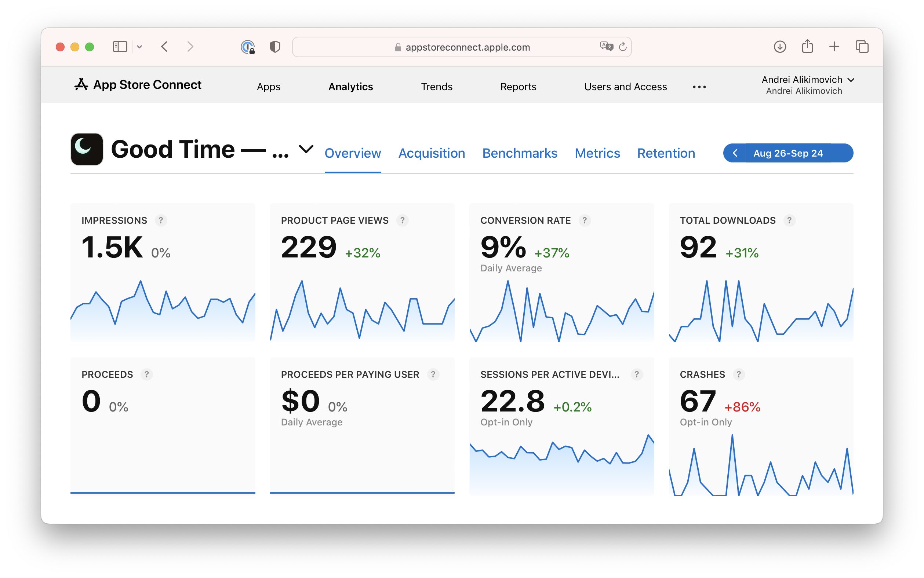Open the Conversion Rate 9% value

pos(503,247)
